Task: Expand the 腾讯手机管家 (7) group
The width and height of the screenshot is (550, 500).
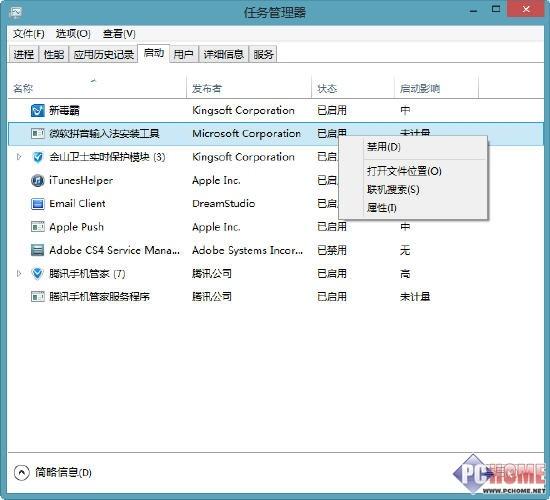Action: point(19,273)
